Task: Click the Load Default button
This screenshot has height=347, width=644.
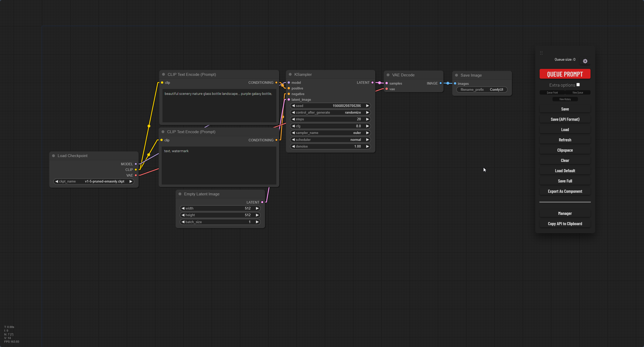Action: [565, 171]
